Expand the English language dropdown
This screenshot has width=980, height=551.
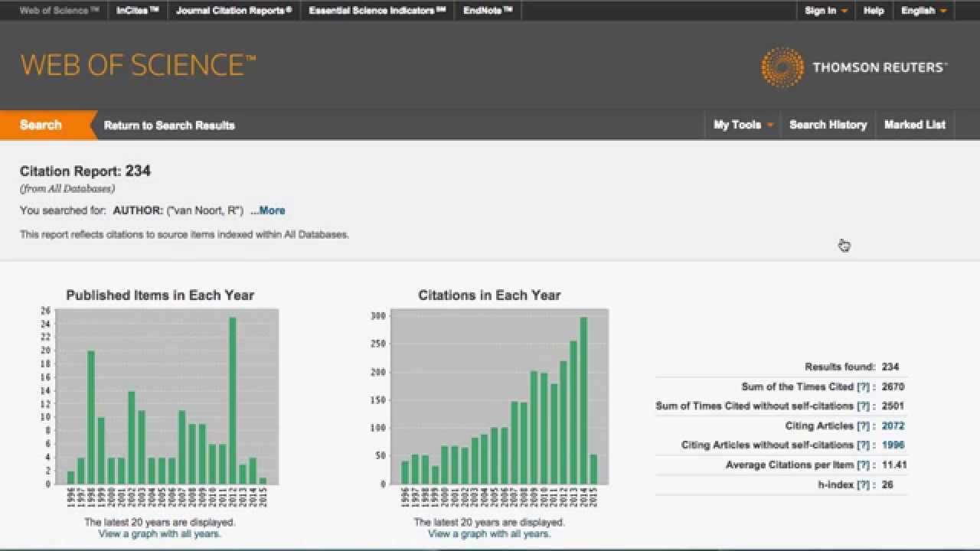[923, 11]
